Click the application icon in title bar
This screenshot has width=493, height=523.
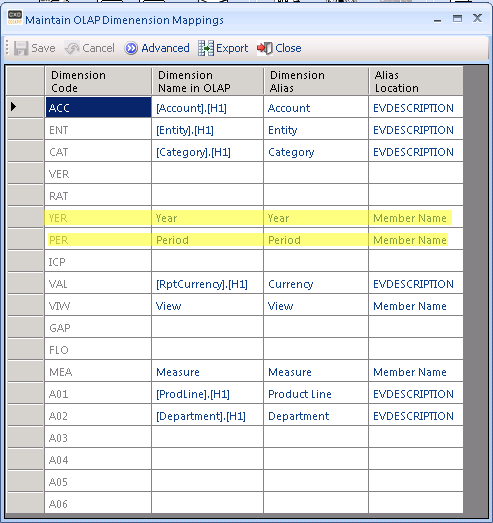coord(15,17)
